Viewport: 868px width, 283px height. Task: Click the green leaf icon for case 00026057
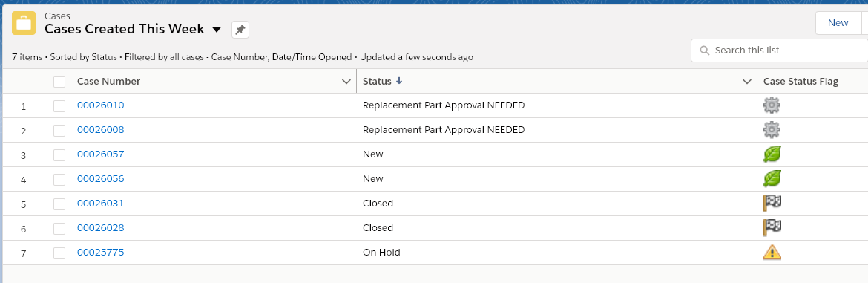772,154
